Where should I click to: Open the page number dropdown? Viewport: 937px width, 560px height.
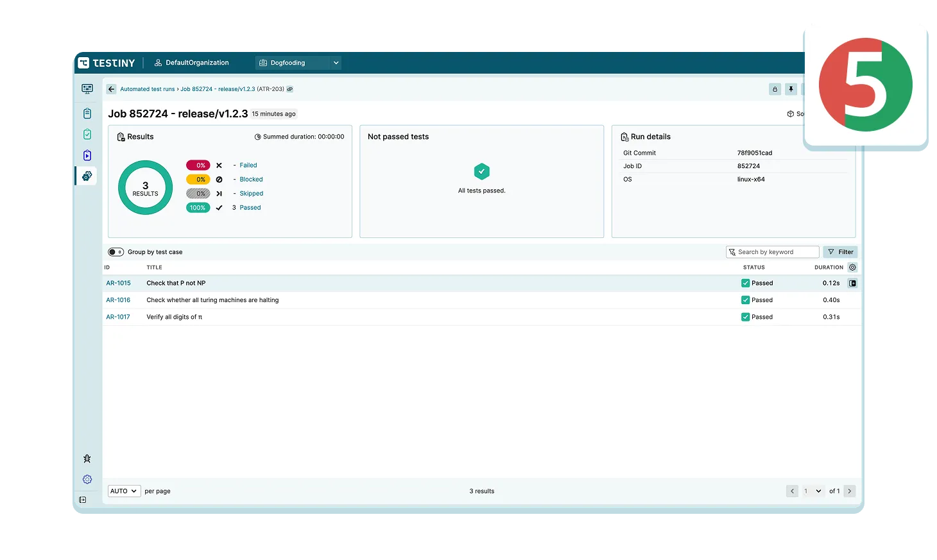(812, 491)
